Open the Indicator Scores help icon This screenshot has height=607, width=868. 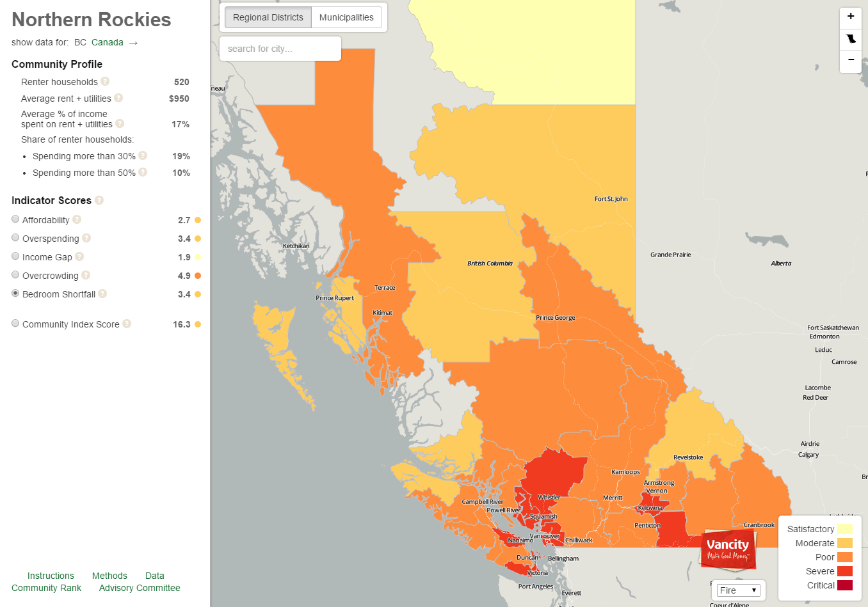pyautogui.click(x=99, y=200)
